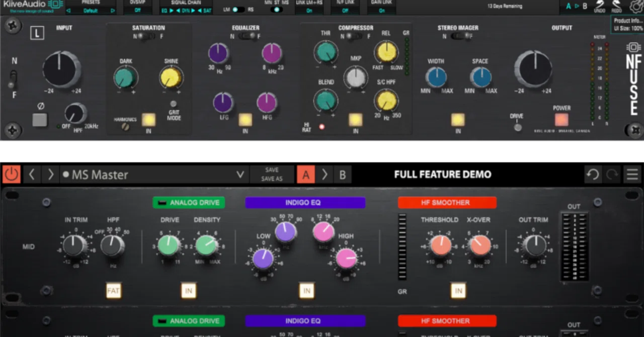Toggle the Equalizer N/F switch
This screenshot has width=644, height=337.
point(247,37)
